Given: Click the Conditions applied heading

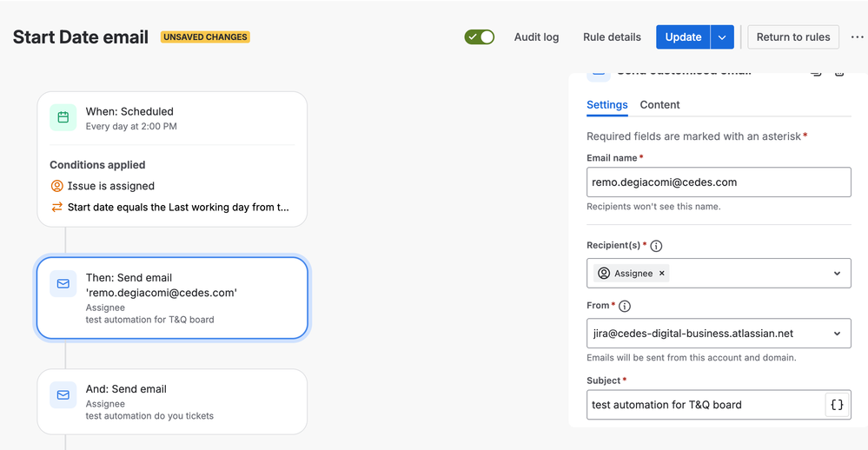Looking at the screenshot, I should [97, 165].
